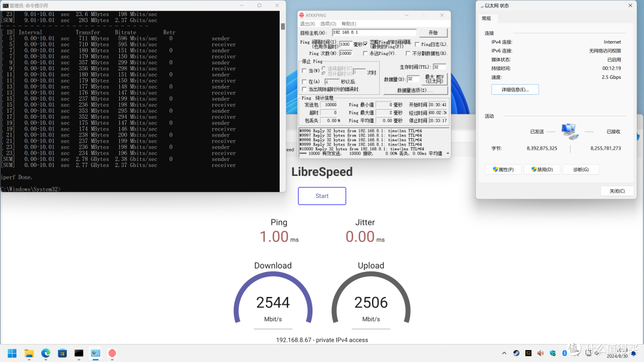Check don't fragment packets (R) option
The height and width of the screenshot is (362, 644).
click(x=408, y=54)
